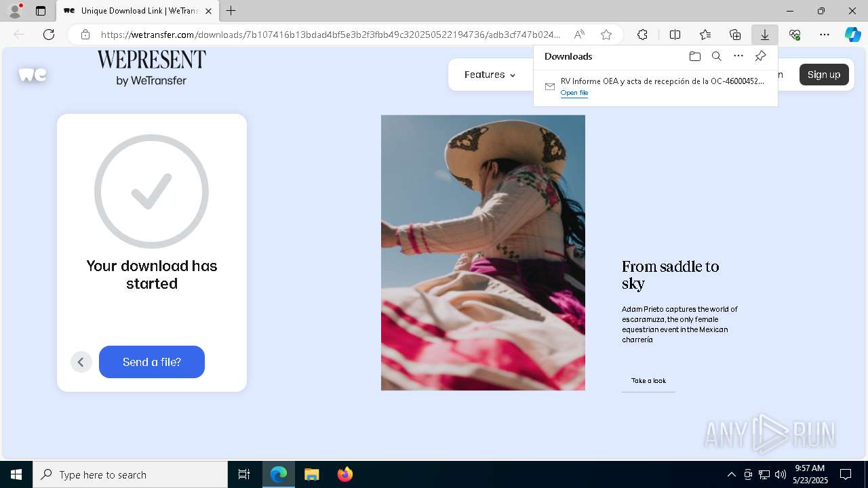Open the Windows Start menu
The height and width of the screenshot is (488, 868).
pyautogui.click(x=16, y=474)
